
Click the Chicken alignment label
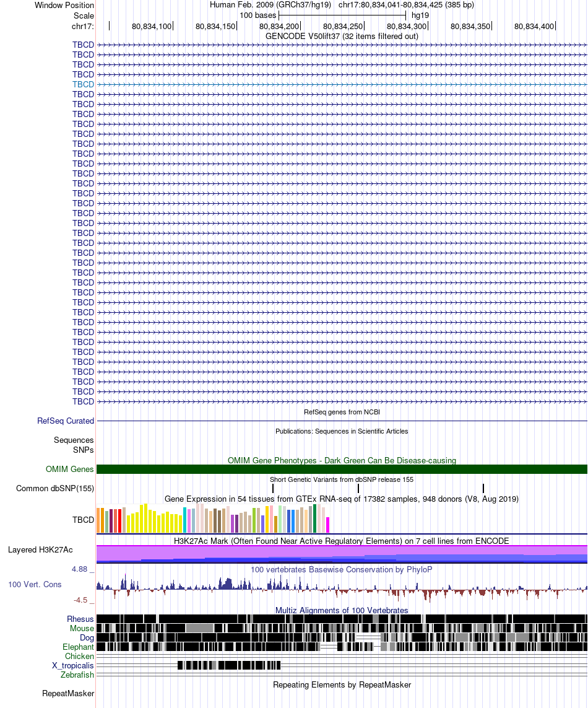pos(79,656)
